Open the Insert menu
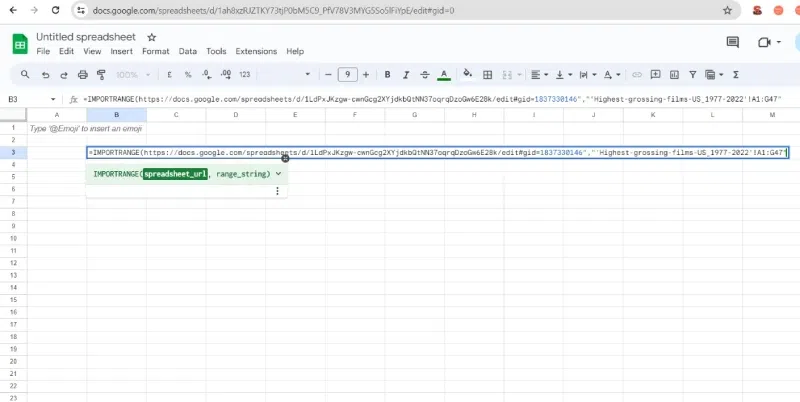The height and width of the screenshot is (402, 800). coord(121,52)
